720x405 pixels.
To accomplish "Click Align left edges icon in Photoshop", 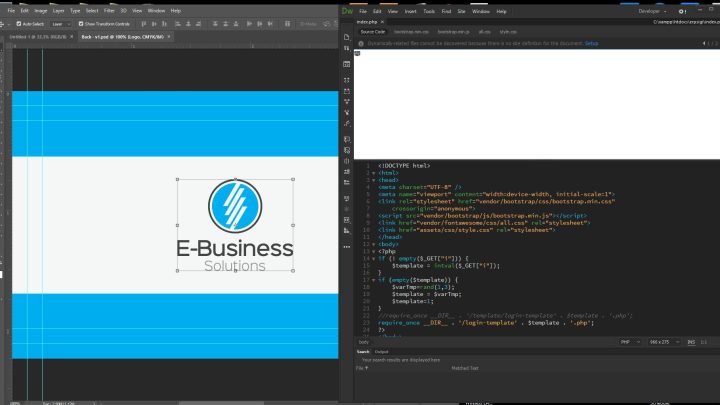I will (178, 24).
